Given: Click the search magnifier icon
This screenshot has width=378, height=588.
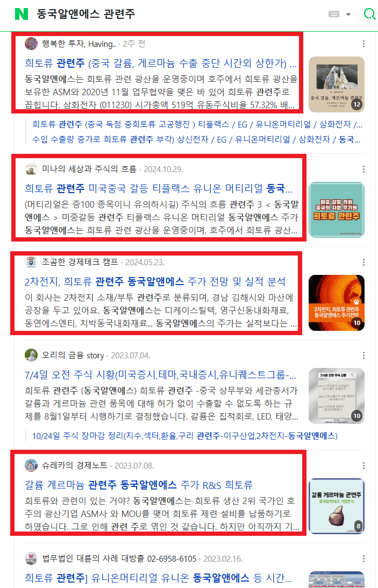Looking at the screenshot, I should 369,14.
